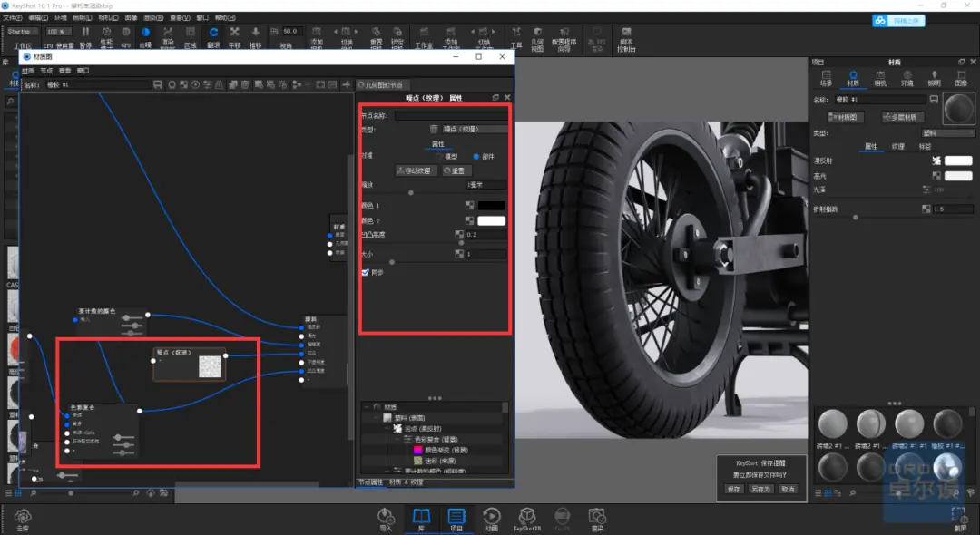
Task: Select the 区域 region render tool
Action: (x=191, y=36)
